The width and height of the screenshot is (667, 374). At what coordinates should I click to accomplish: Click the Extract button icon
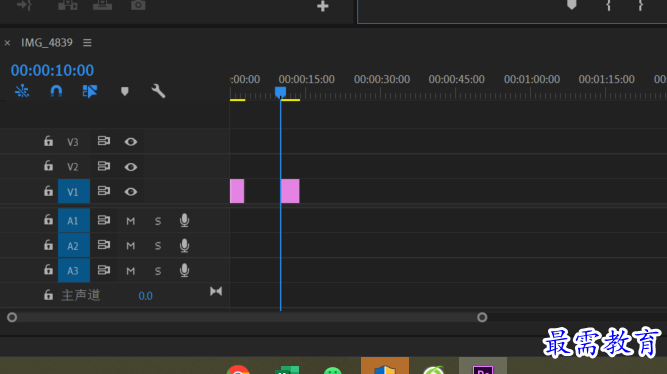click(68, 5)
